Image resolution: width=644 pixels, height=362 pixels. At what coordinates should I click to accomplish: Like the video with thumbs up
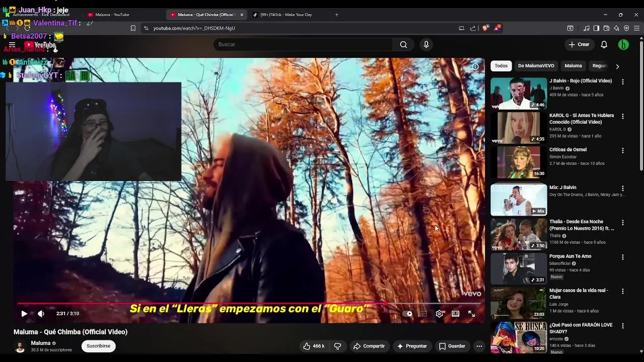point(314,346)
